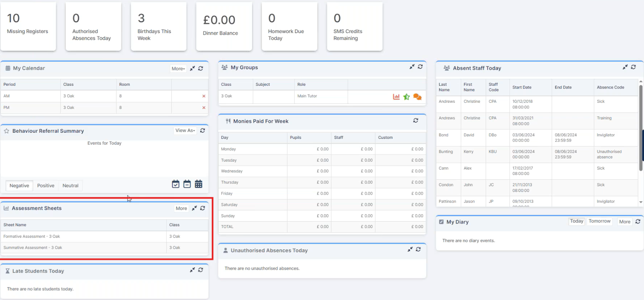Select the Neutral behaviour filter

click(x=70, y=186)
